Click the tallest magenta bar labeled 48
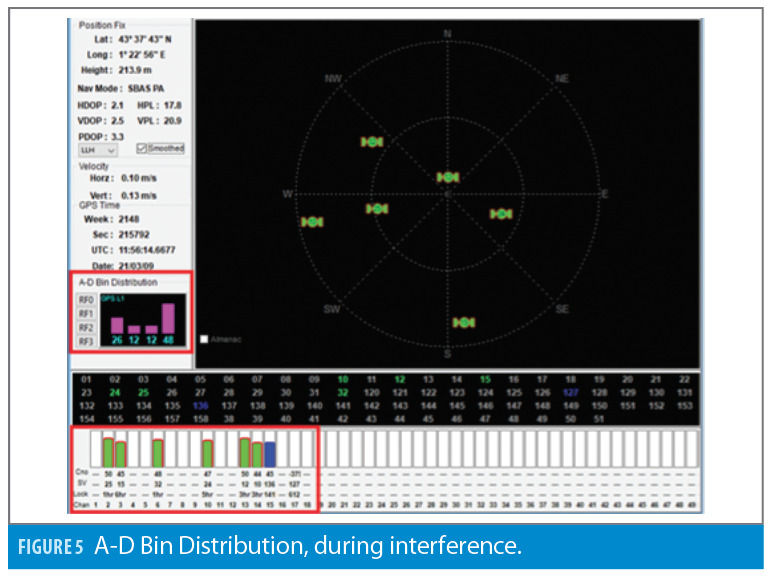The image size is (776, 580). 168,318
